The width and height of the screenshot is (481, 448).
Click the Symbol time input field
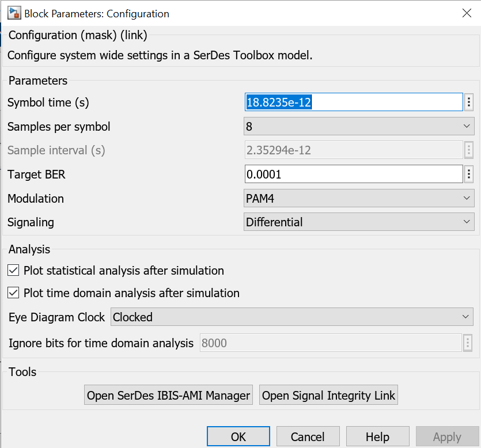pos(354,102)
